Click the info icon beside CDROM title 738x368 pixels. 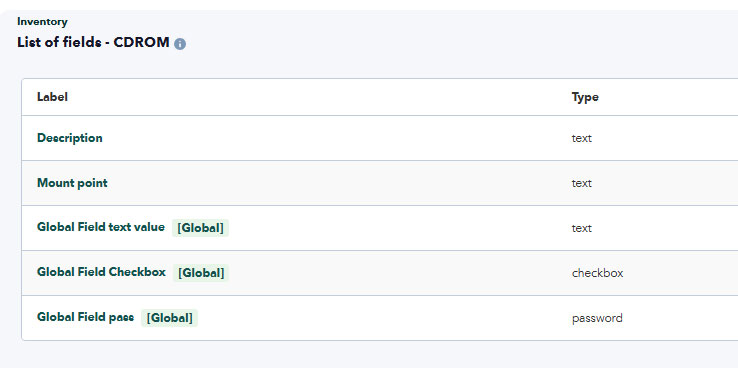coord(180,44)
